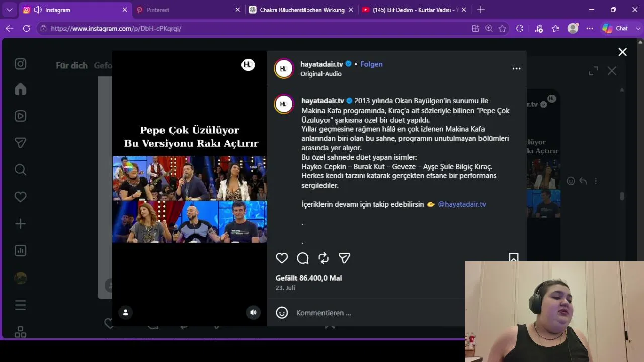Expand the background reel viewer
This screenshot has height=362, width=644.
(x=594, y=71)
